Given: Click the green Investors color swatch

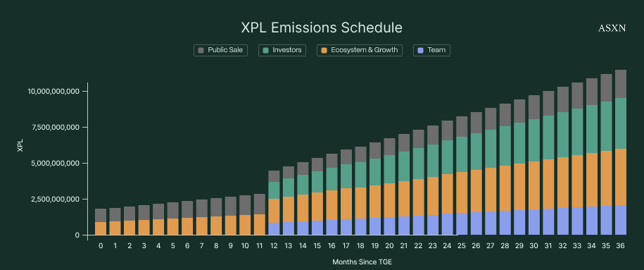Looking at the screenshot, I should (266, 50).
